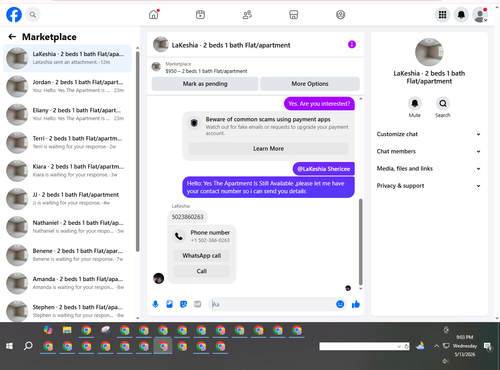Viewport: 500px width, 370px height.
Task: Open the Facebook search magnifier
Action: pyautogui.click(x=33, y=15)
